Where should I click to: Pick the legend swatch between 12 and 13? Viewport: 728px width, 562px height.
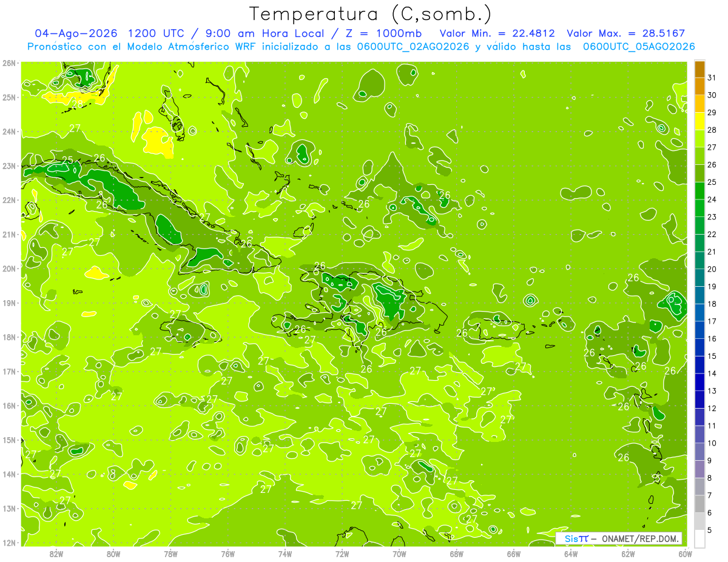point(699,400)
